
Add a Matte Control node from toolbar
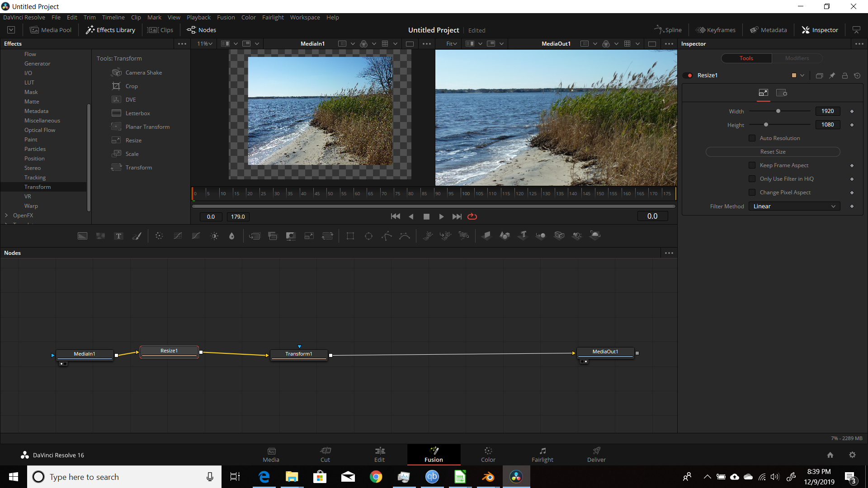(x=291, y=236)
